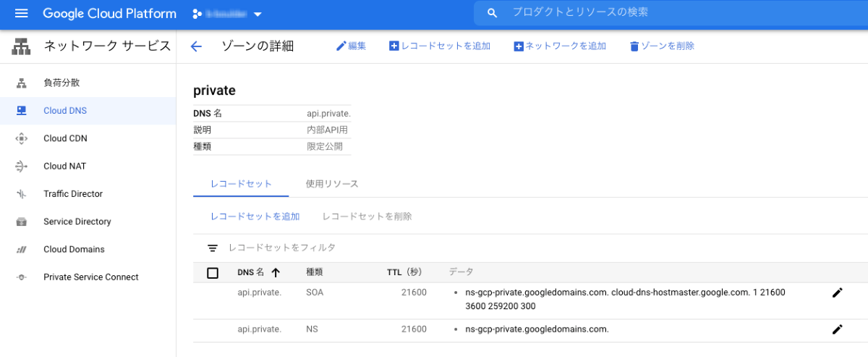Click the Google Cloud Platform logo text
This screenshot has width=868, height=357.
[109, 14]
